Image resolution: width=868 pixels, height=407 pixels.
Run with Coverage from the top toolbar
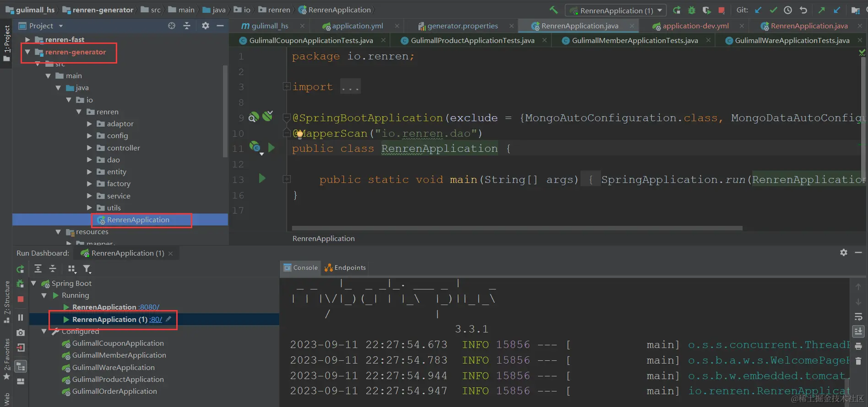tap(706, 10)
